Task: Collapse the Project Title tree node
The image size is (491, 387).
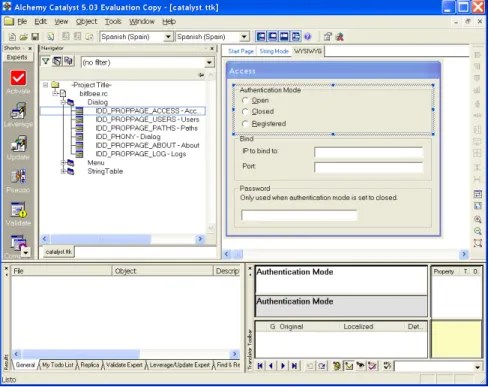Action: [45, 85]
